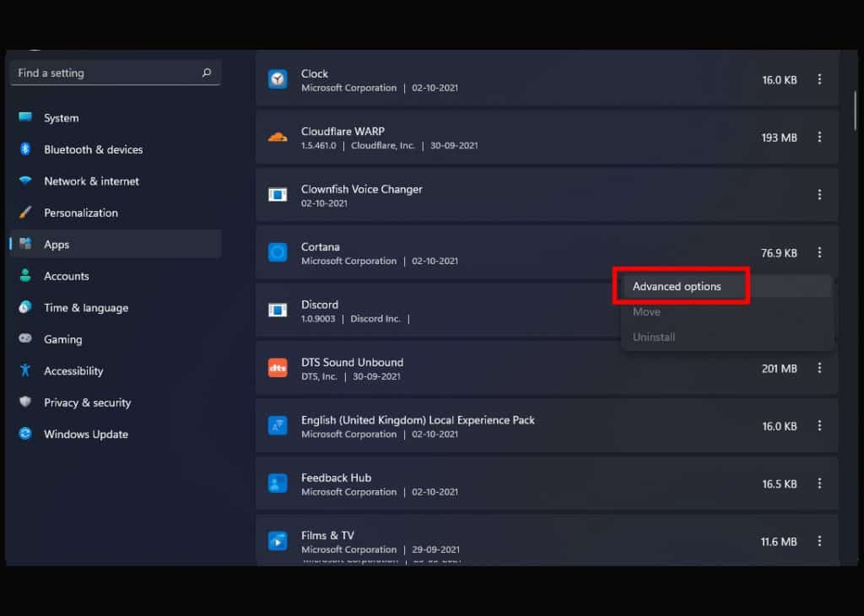Select Uninstall in the context menu
This screenshot has width=864, height=616.
pos(726,337)
